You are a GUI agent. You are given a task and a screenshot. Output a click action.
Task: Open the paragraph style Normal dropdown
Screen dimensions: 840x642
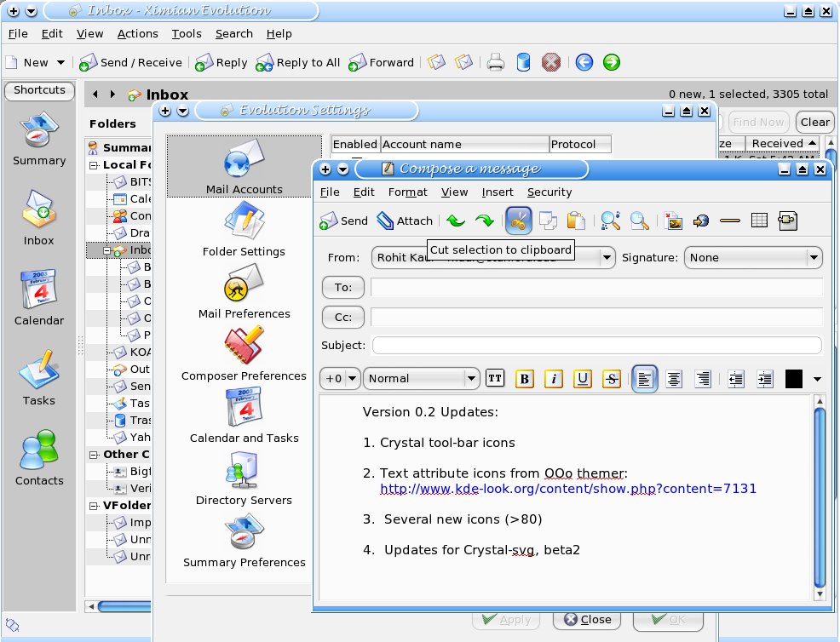point(421,379)
